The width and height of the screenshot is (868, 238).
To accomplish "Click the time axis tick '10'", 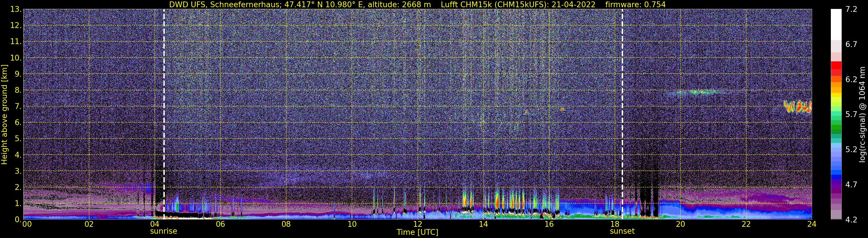I will (352, 224).
